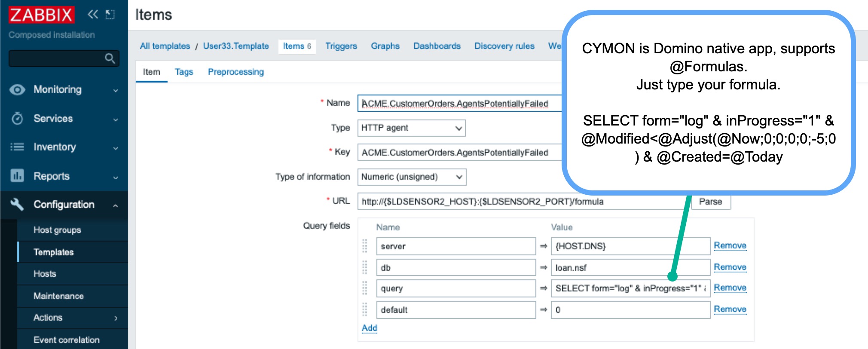Open the Dashboards section
This screenshot has height=349, width=868.
click(437, 46)
